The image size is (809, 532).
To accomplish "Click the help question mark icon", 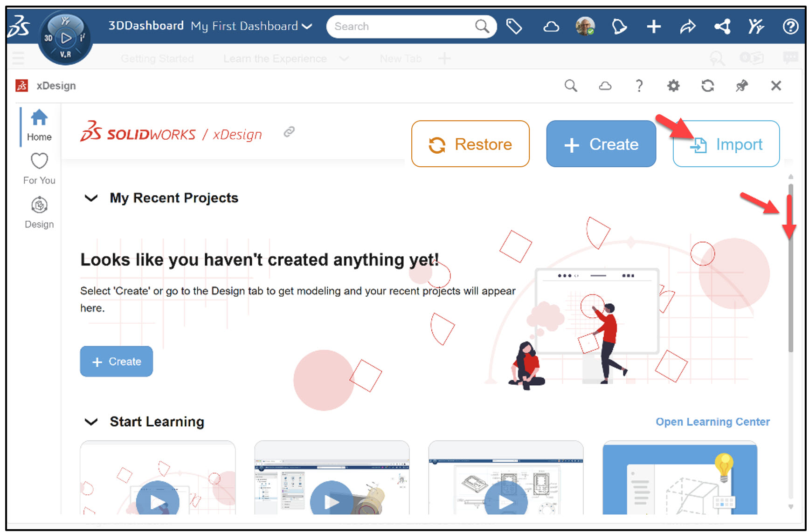I will click(790, 27).
